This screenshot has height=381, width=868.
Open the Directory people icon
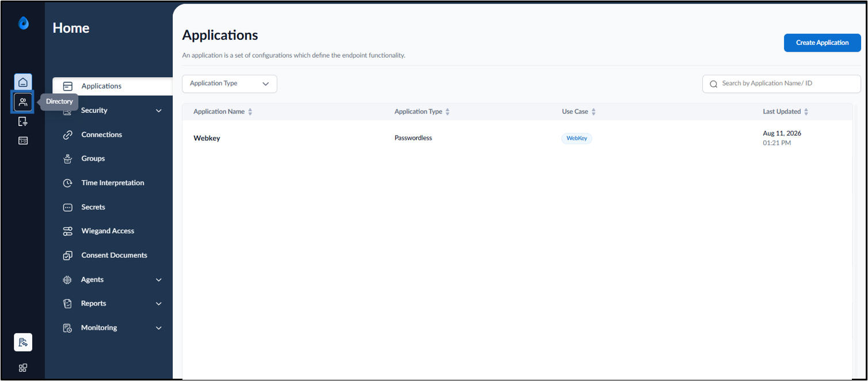coord(23,102)
